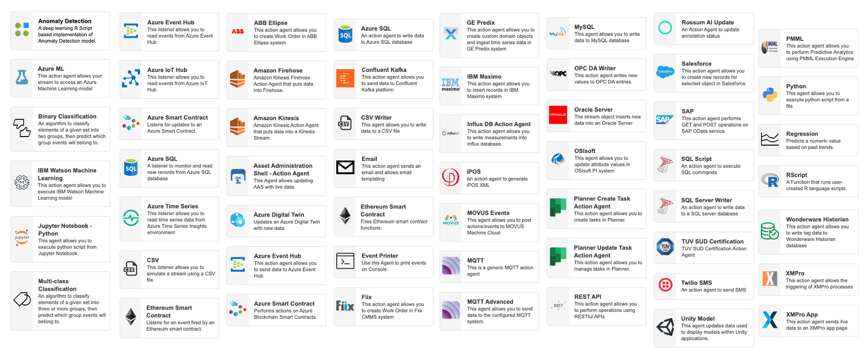Screen dimensions: 868x358
Task: Open the Regression card title
Action: 802,134
